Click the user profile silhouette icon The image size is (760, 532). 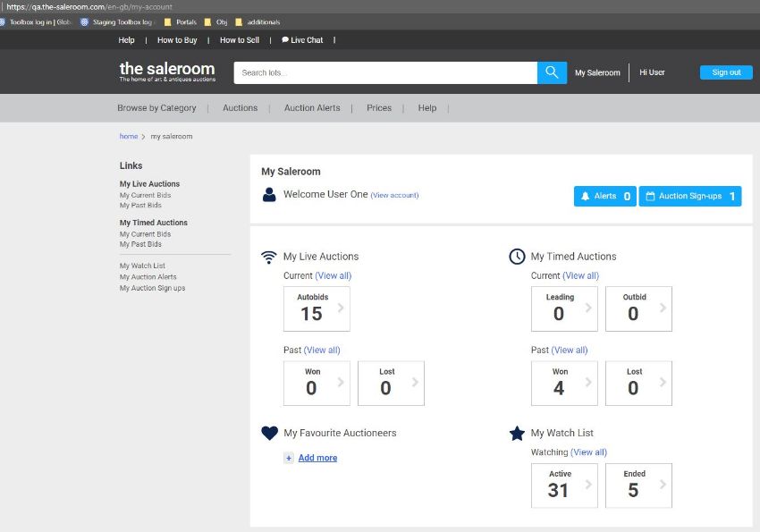pyautogui.click(x=269, y=195)
